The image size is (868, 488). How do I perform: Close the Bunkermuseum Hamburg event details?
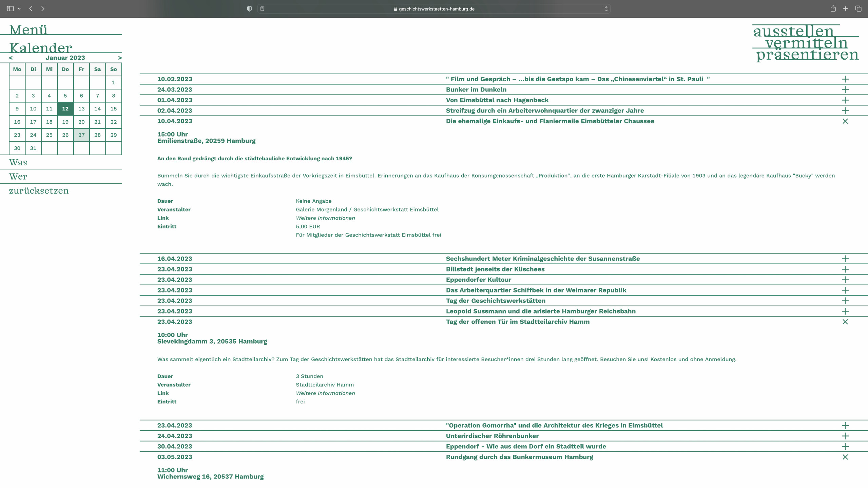click(x=845, y=457)
